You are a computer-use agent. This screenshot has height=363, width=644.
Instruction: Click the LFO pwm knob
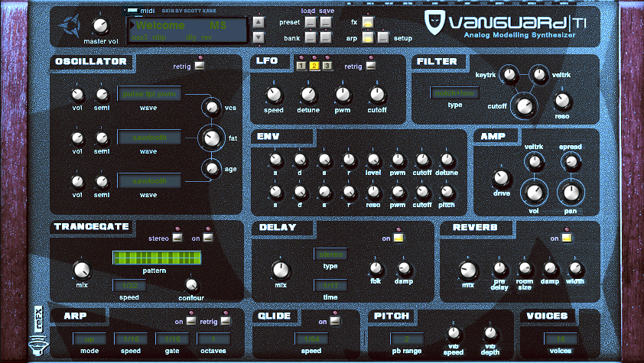pos(343,95)
